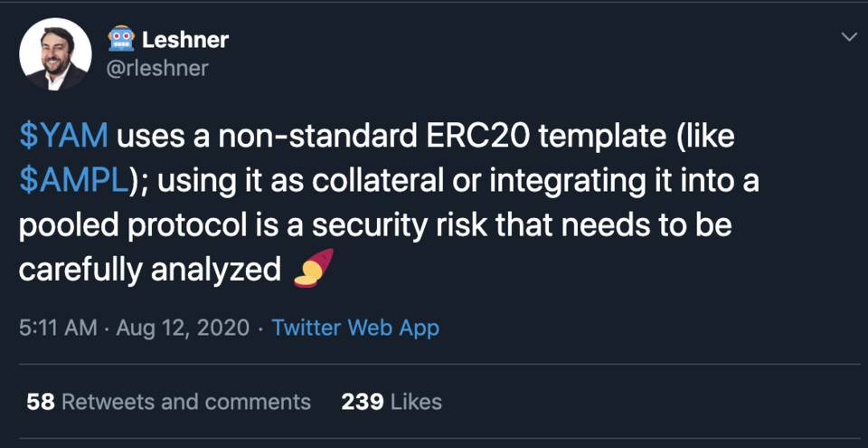Click the 239 likes count number

coord(362,401)
